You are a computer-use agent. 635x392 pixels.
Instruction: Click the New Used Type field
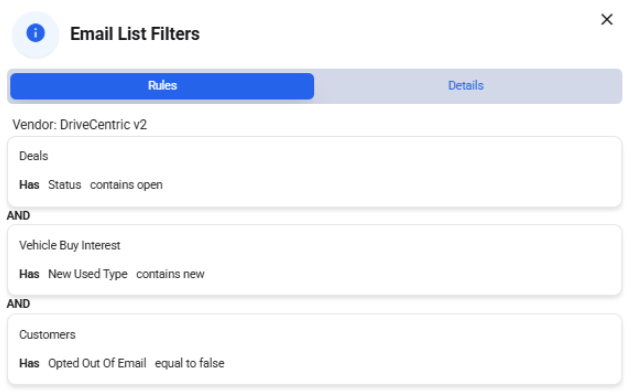pyautogui.click(x=88, y=274)
